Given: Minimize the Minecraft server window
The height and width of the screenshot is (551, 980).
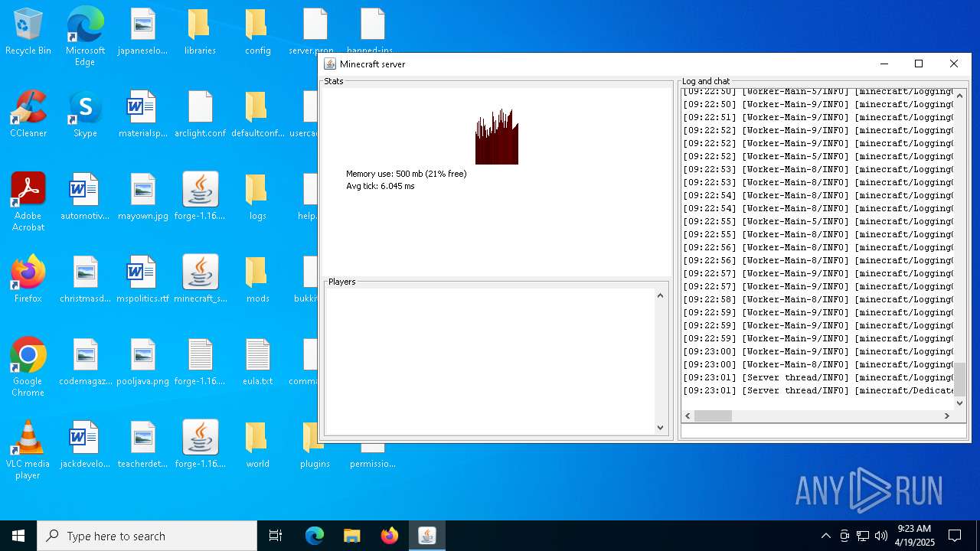Looking at the screenshot, I should [x=884, y=64].
